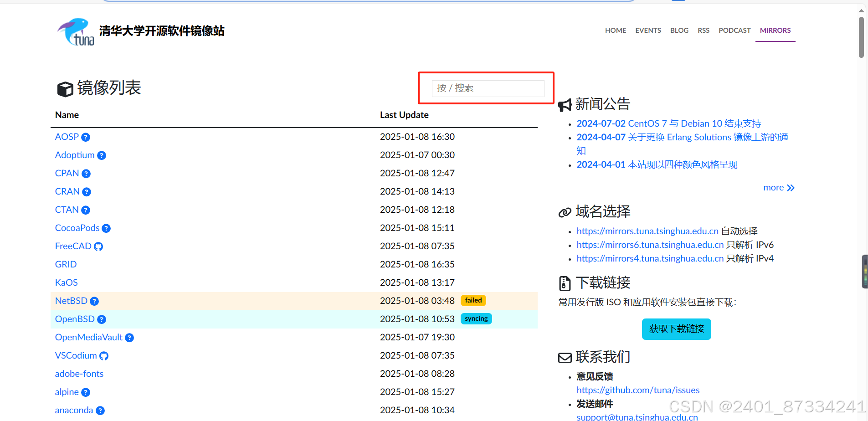This screenshot has height=421, width=868.
Task: Click 2025-01-07 19:30 timestamp for OpenMediaVault
Action: click(417, 337)
